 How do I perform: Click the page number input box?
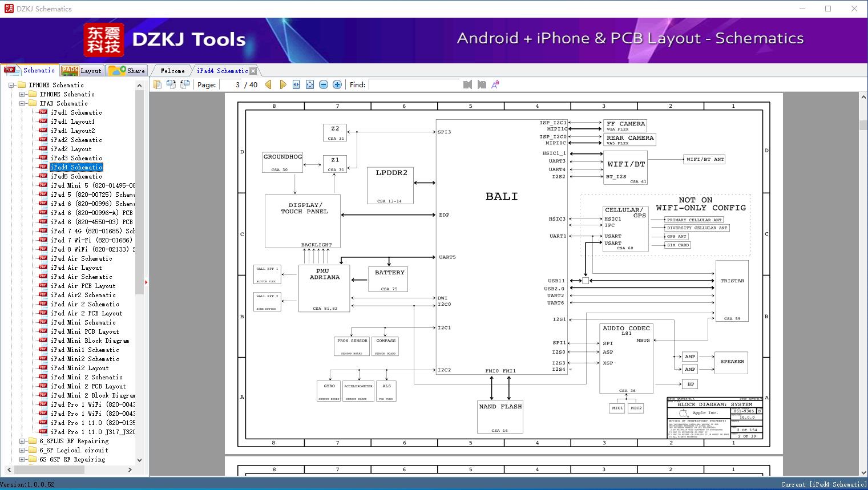pyautogui.click(x=231, y=84)
